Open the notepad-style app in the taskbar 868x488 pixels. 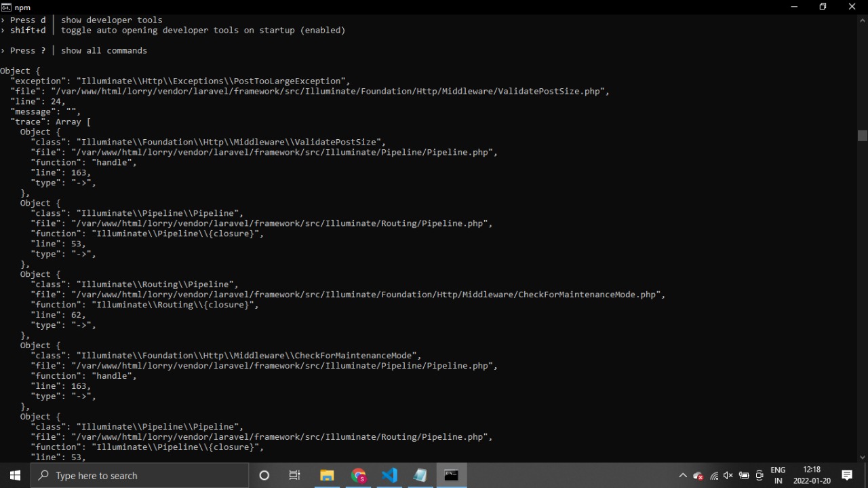click(420, 475)
